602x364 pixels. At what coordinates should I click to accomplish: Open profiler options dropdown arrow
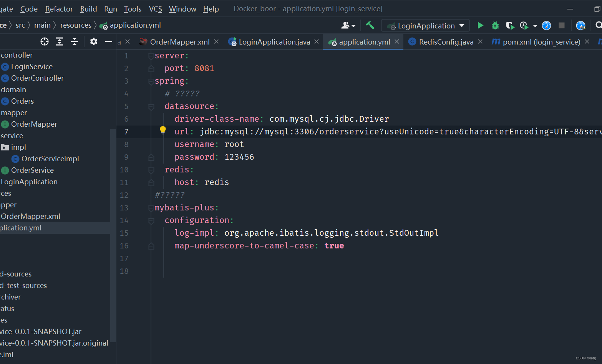tap(535, 26)
